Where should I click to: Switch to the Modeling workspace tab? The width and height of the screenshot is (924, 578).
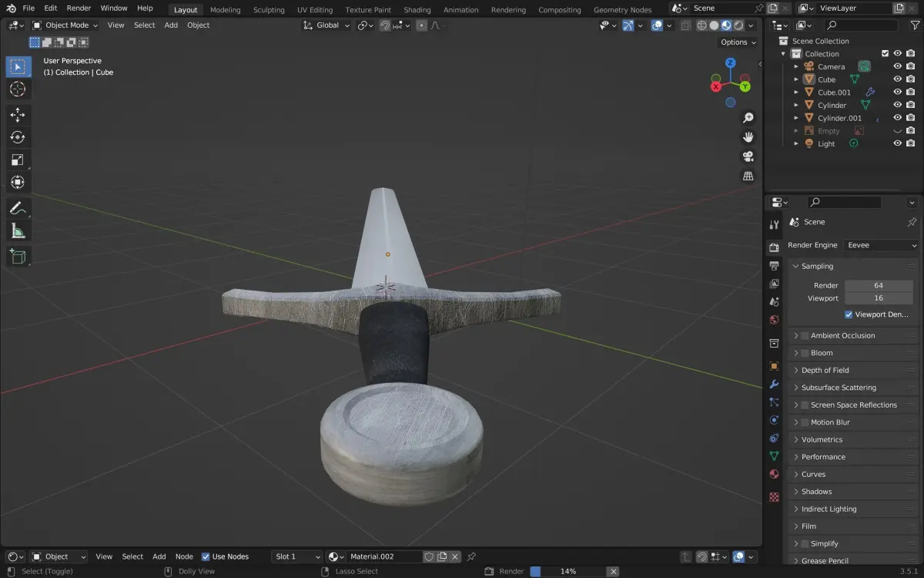[x=225, y=10]
